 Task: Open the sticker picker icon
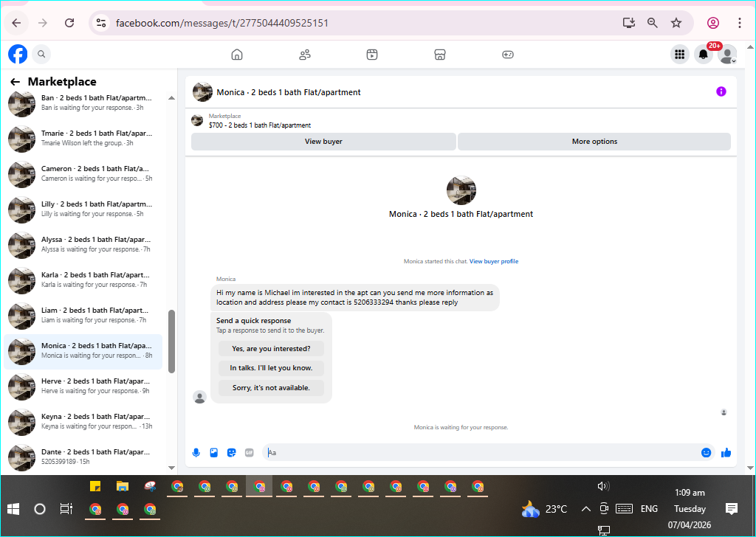pyautogui.click(x=231, y=453)
